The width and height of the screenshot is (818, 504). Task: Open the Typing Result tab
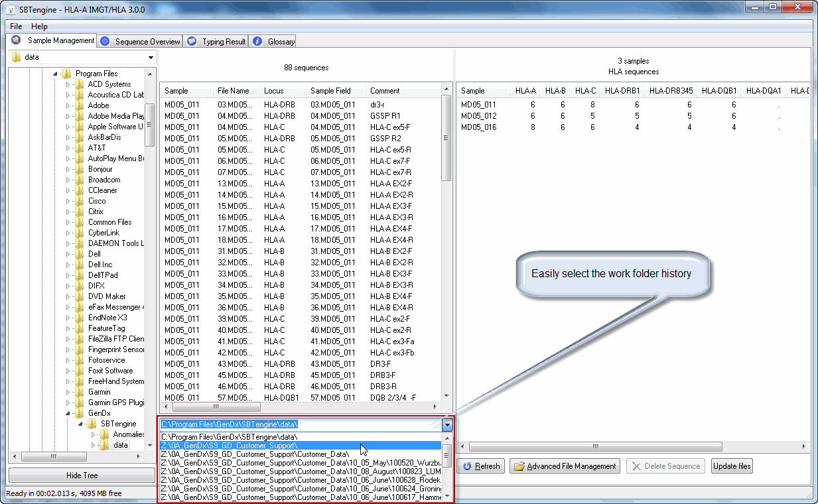(216, 41)
